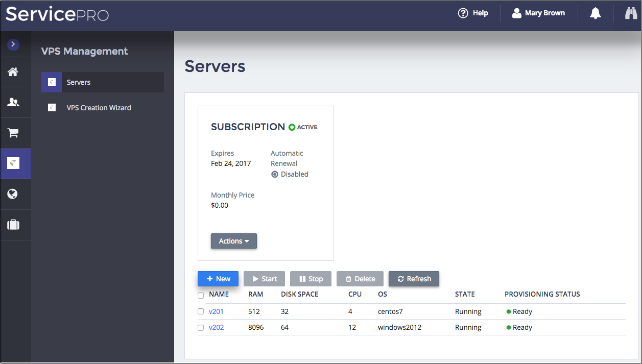Open the v202 server link

click(x=216, y=327)
